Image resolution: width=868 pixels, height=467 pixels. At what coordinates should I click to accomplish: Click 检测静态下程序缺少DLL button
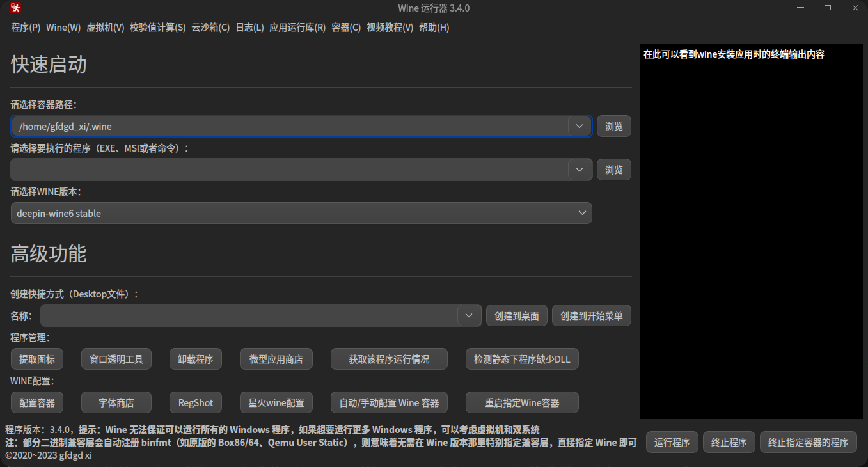coord(522,359)
